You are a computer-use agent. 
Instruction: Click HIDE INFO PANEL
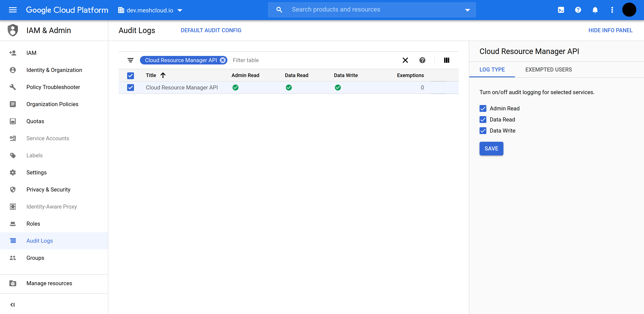(x=610, y=30)
